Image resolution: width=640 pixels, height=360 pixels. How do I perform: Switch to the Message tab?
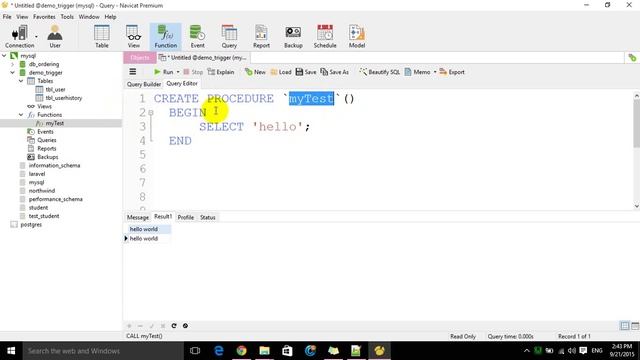pyautogui.click(x=138, y=218)
